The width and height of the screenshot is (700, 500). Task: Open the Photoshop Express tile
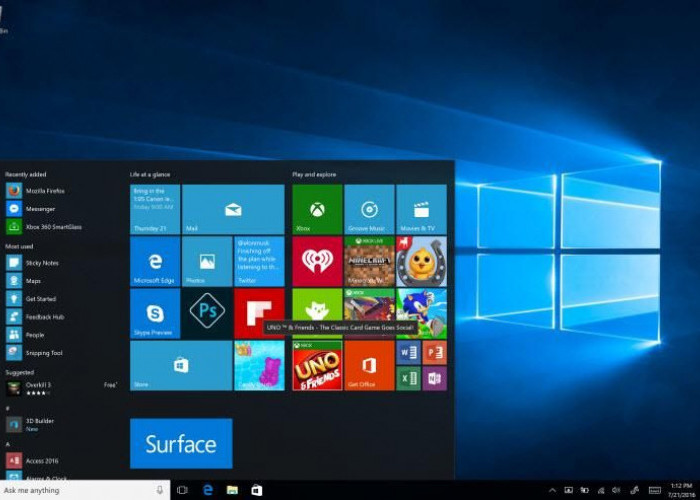[x=207, y=313]
